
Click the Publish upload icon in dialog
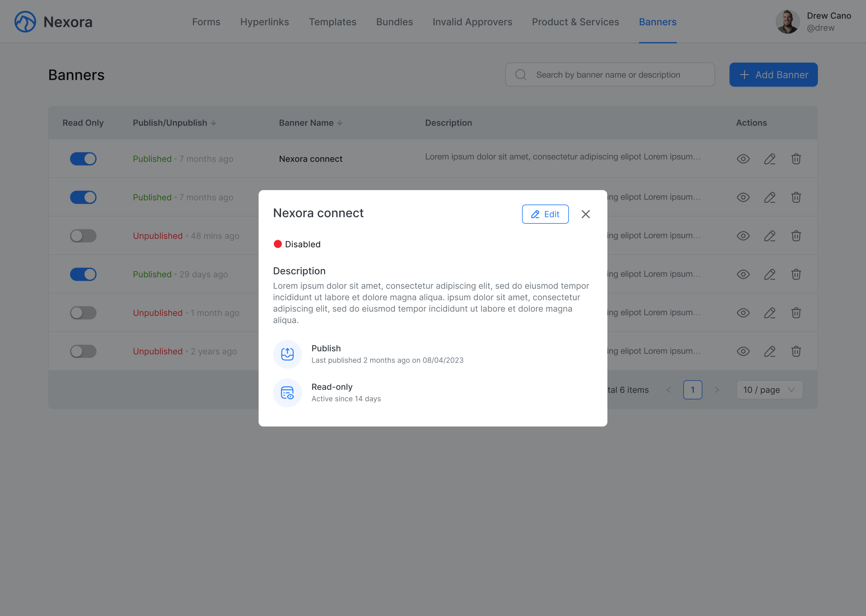pos(287,354)
